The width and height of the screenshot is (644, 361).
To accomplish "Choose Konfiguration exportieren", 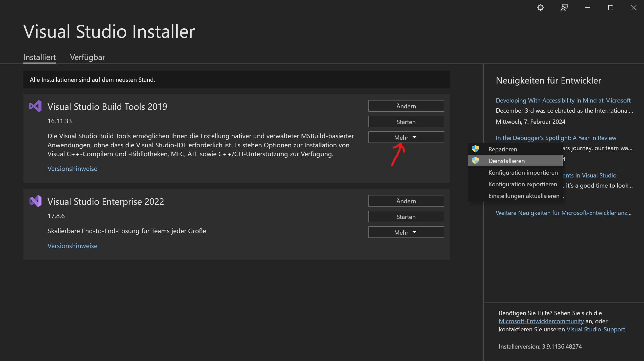I will 515,184.
